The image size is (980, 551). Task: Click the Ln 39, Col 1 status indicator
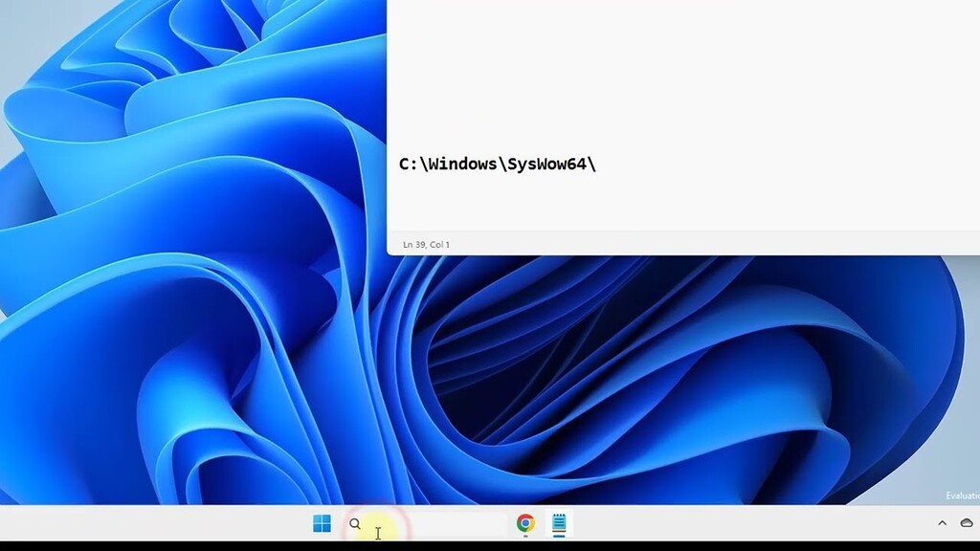pos(427,245)
